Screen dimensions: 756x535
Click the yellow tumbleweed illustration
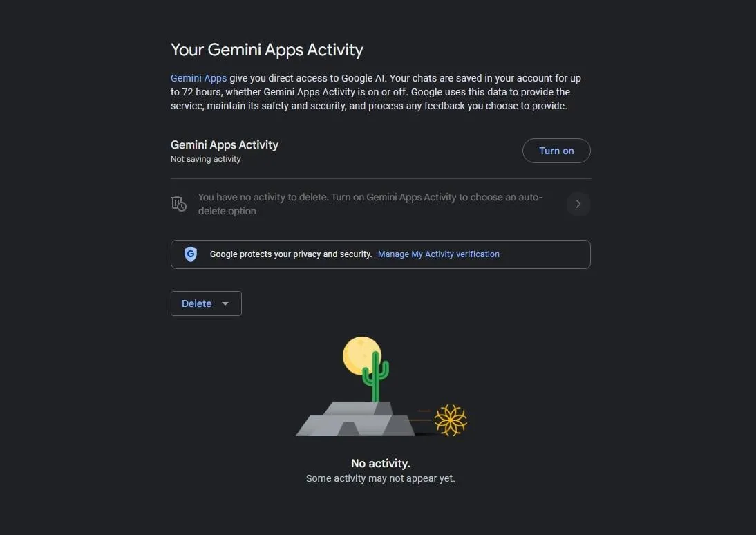click(451, 420)
